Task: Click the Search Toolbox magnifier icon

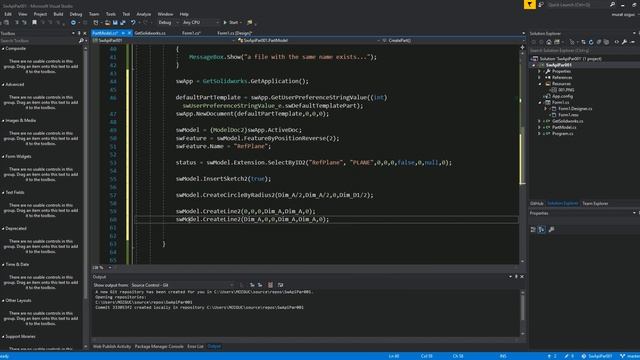Action: tap(81, 41)
